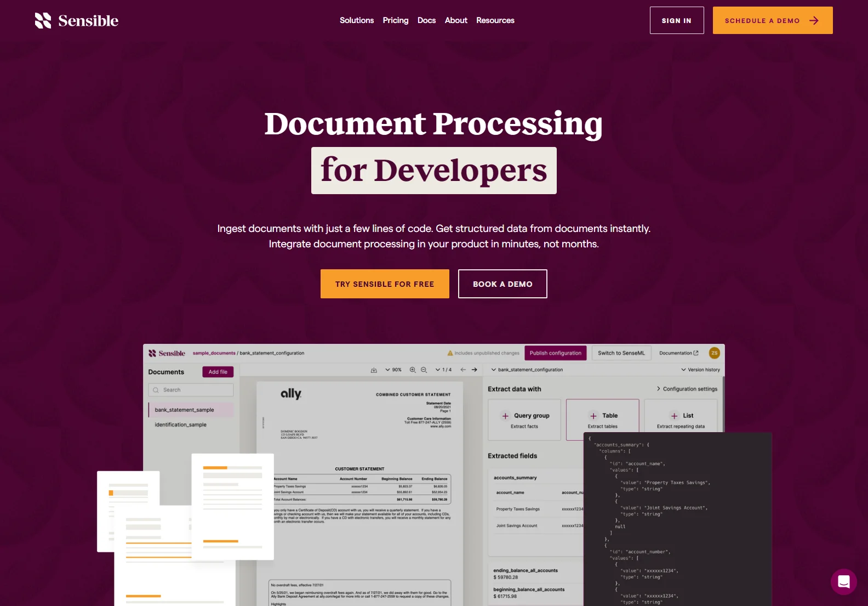Click the previous page arrow
The image size is (868, 606).
463,370
